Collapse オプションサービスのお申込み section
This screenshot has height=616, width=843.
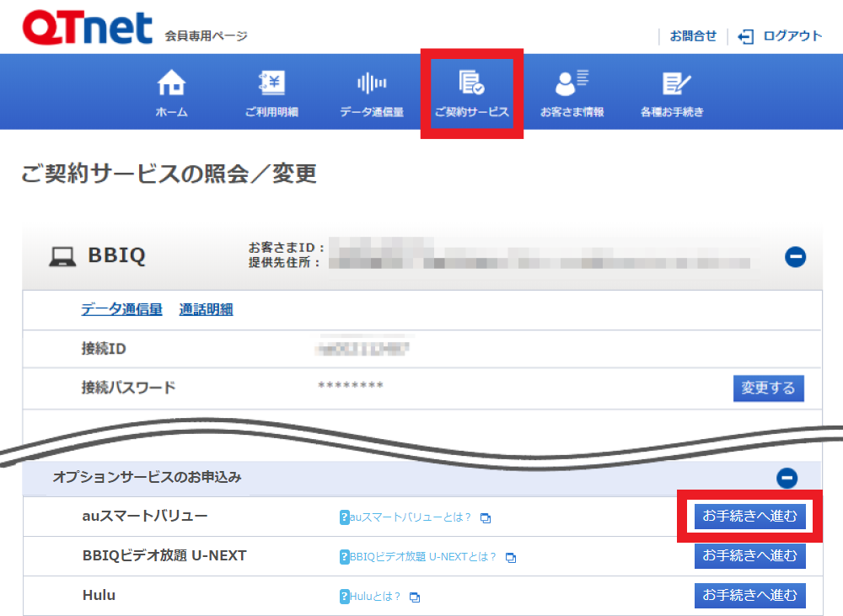pos(786,478)
